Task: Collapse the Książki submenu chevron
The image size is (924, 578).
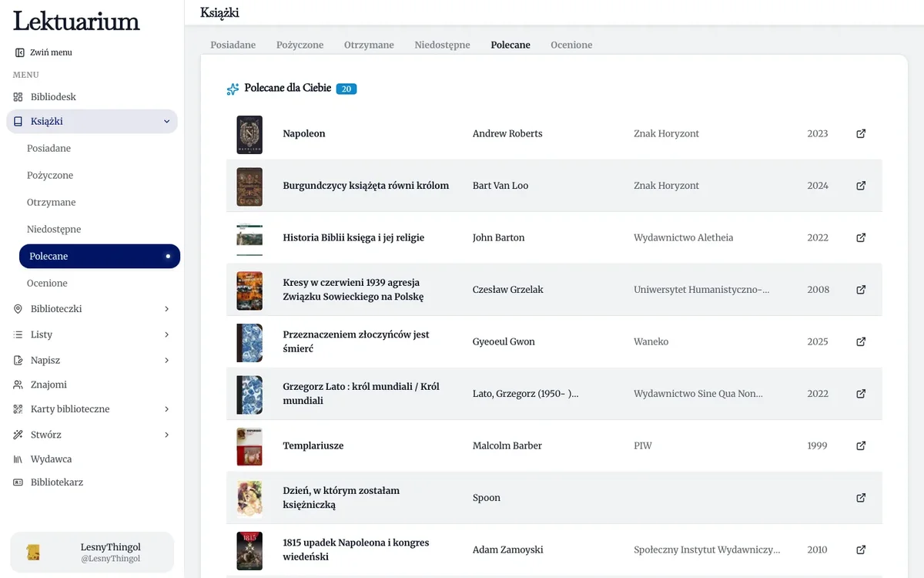Action: (167, 122)
